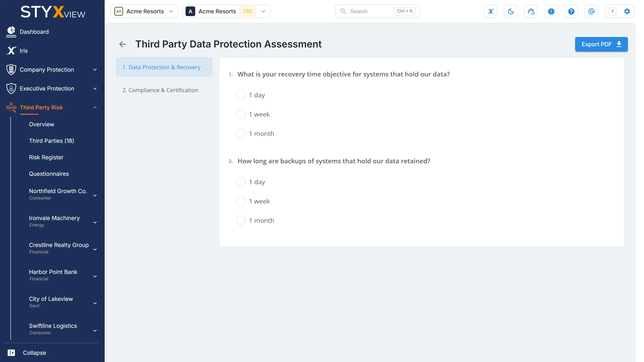Click the STYX VIEW logo
Image resolution: width=644 pixels, height=362 pixels.
[x=53, y=12]
